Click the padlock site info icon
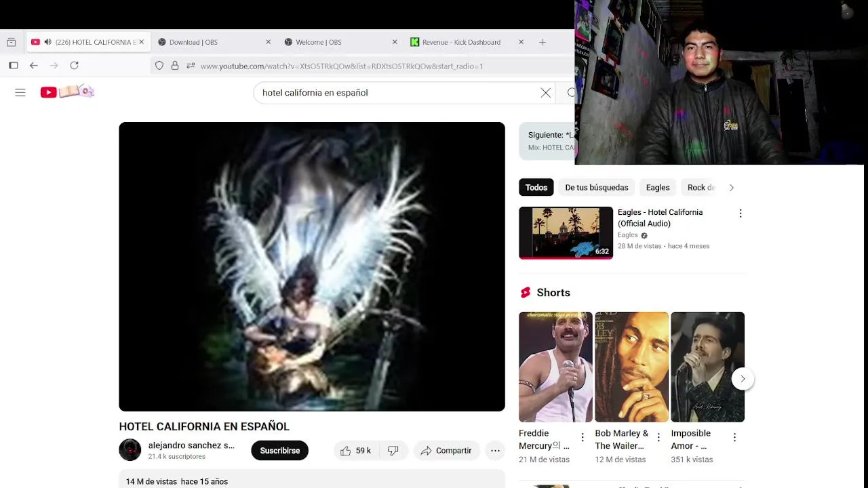This screenshot has height=488, width=868. point(175,66)
